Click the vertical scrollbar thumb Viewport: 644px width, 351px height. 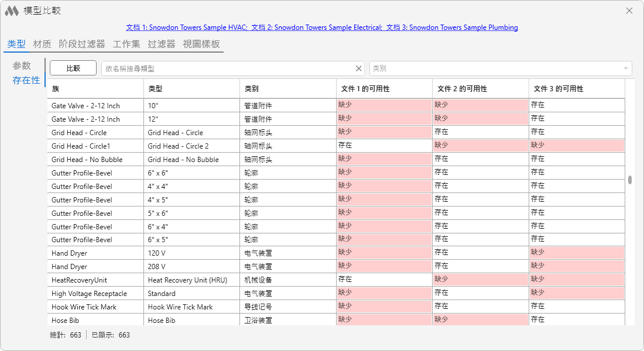(x=629, y=180)
